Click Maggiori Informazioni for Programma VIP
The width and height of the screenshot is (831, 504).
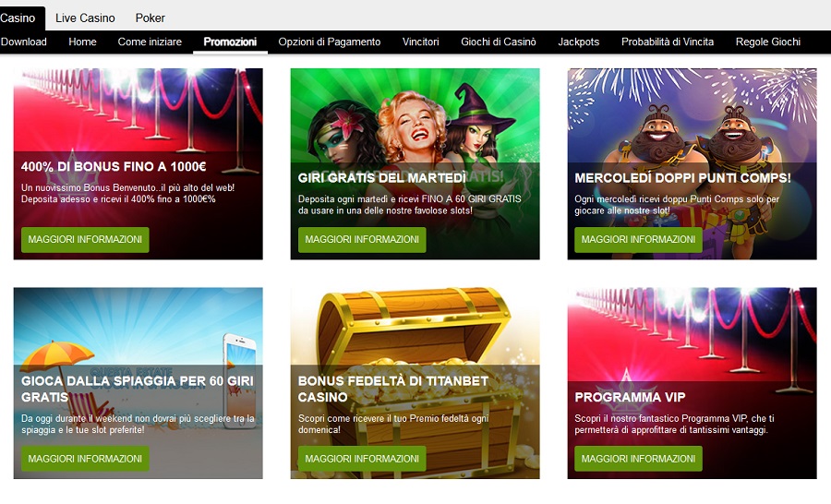coord(638,459)
